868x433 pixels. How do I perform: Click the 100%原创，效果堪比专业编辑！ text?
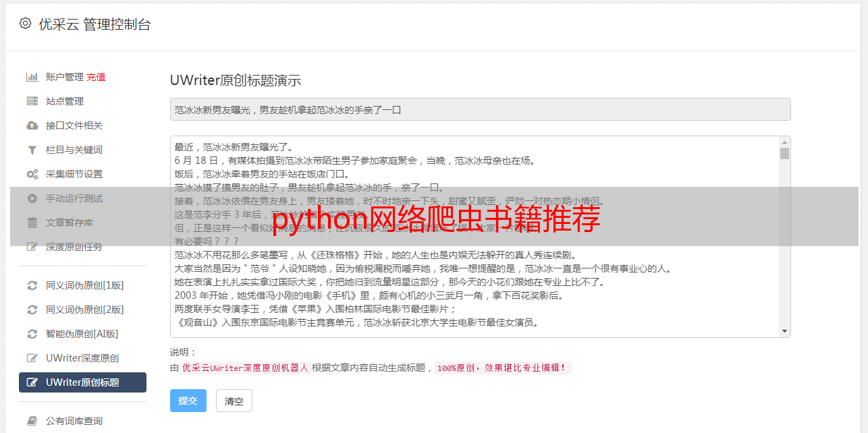click(x=503, y=368)
